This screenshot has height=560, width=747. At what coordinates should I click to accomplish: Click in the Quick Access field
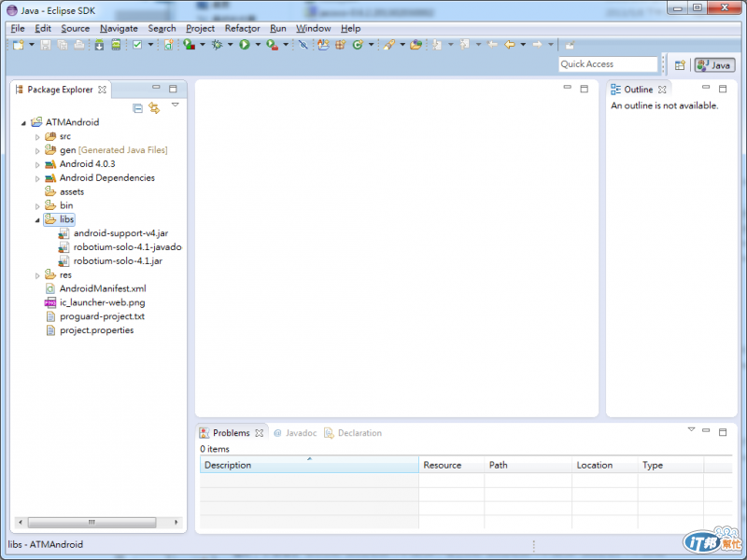click(x=608, y=64)
